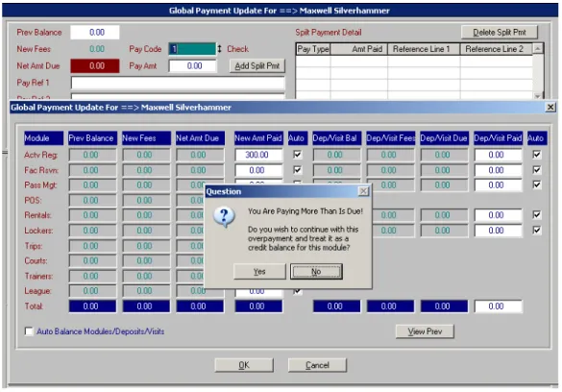Image resolution: width=562 pixels, height=392 pixels.
Task: Click the Trips module label
Action: [34, 246]
